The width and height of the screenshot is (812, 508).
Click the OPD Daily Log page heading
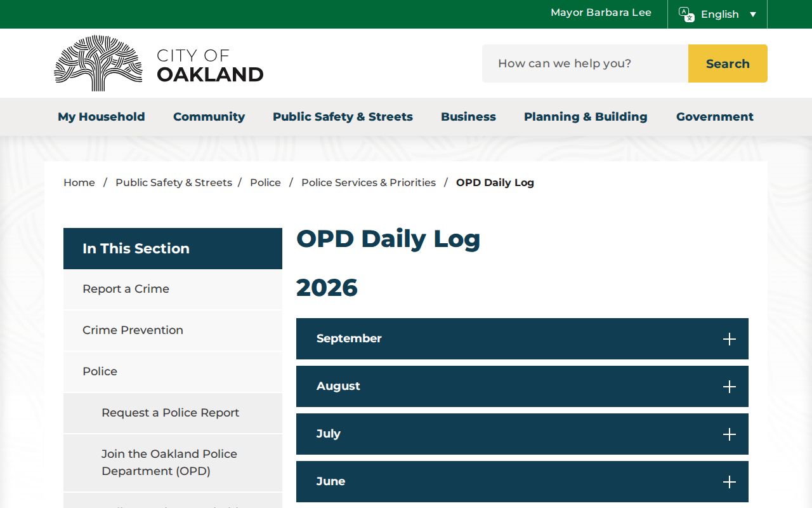pos(388,239)
